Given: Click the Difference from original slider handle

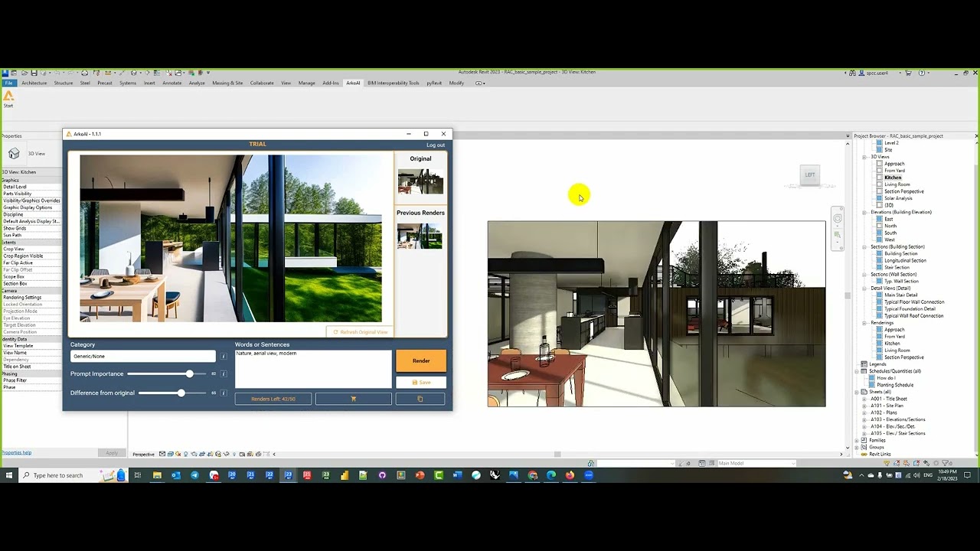Looking at the screenshot, I should point(181,393).
